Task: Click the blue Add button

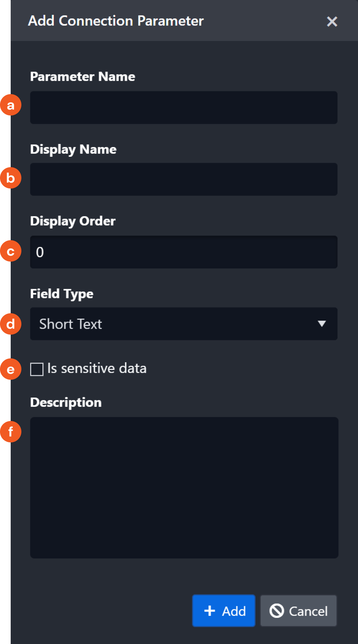Action: (x=224, y=611)
